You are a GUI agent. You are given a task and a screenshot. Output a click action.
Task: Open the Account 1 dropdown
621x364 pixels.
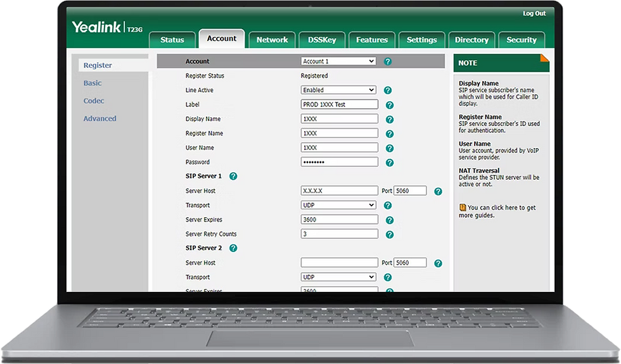click(338, 61)
